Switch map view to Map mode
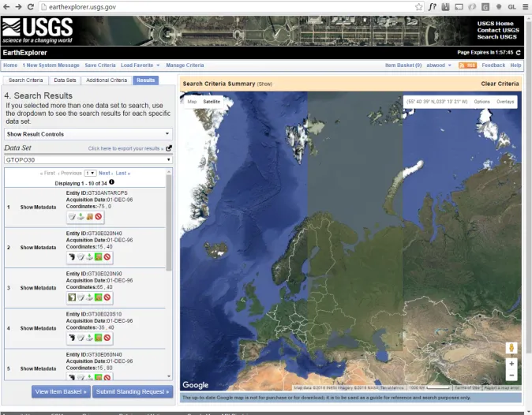This screenshot has height=415, width=532. pos(192,102)
